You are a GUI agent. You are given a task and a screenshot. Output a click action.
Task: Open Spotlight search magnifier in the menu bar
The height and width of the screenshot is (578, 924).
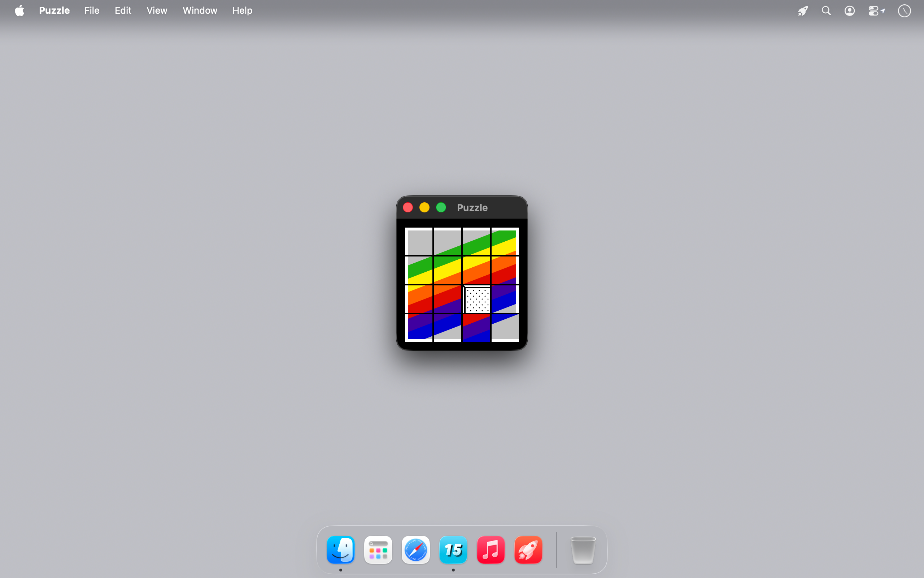click(826, 11)
